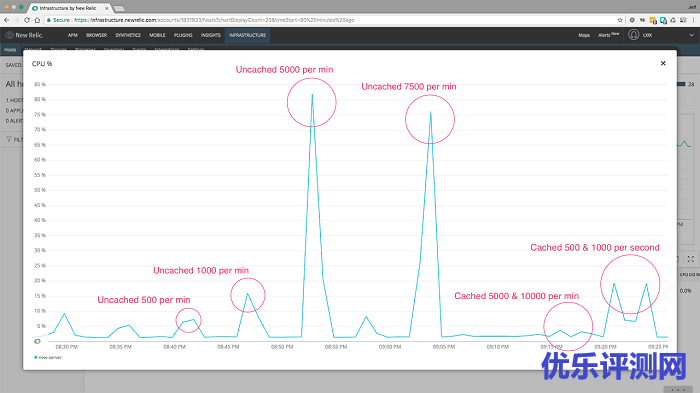Open the Chrome three-dot menu
Image resolution: width=700 pixels, height=393 pixels.
693,20
